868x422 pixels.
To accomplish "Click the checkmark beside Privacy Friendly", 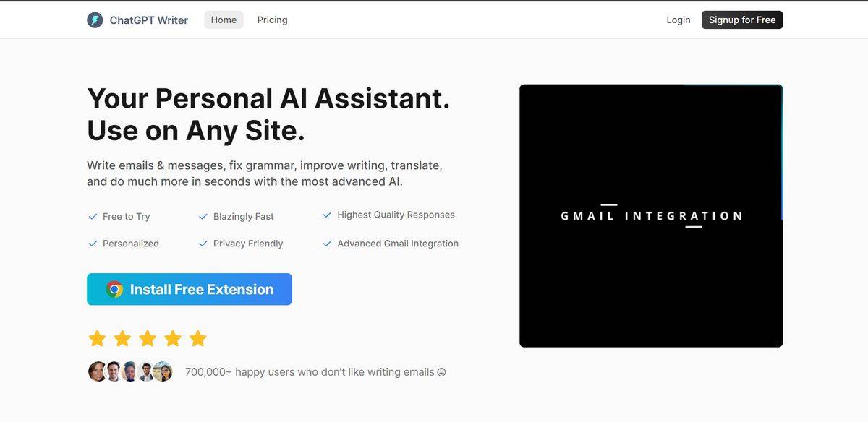I will pos(203,243).
